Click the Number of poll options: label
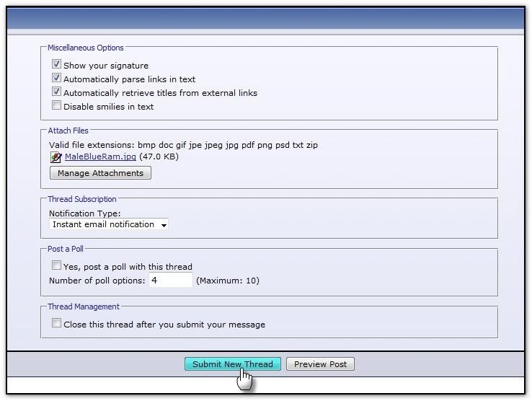The width and height of the screenshot is (532, 401). click(x=97, y=281)
